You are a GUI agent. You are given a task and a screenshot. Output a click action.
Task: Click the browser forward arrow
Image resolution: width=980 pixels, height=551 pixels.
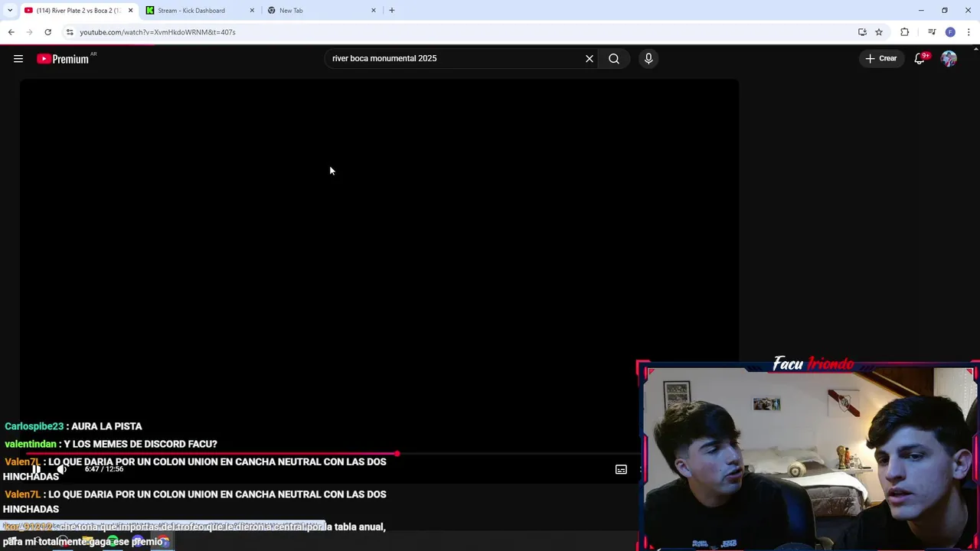coord(30,32)
